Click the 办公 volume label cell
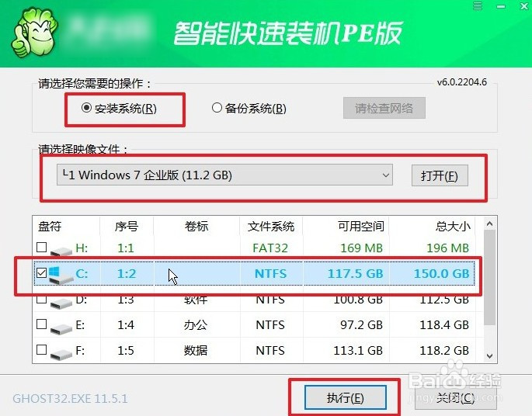 point(196,324)
